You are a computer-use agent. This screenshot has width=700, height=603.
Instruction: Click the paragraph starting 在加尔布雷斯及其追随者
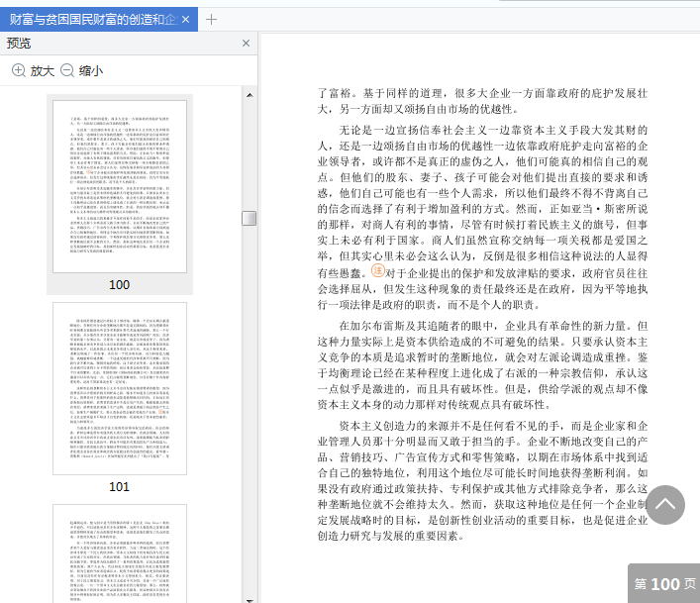(x=482, y=365)
